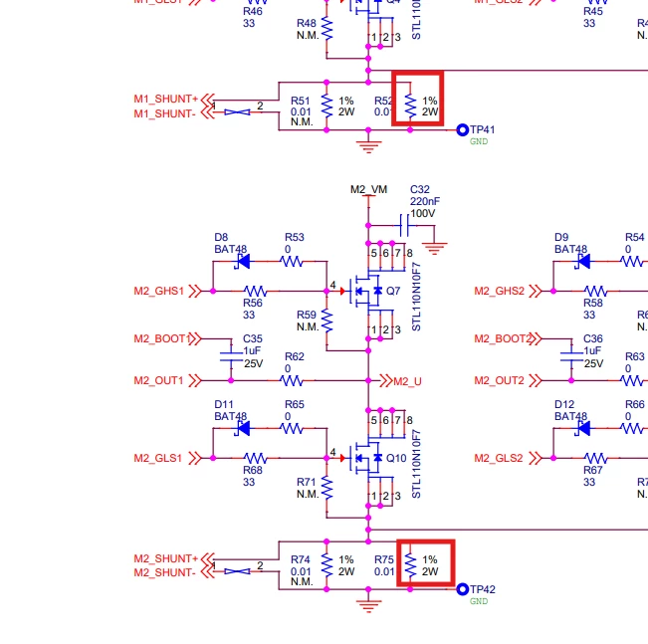Click the C32 designator text

(x=420, y=189)
